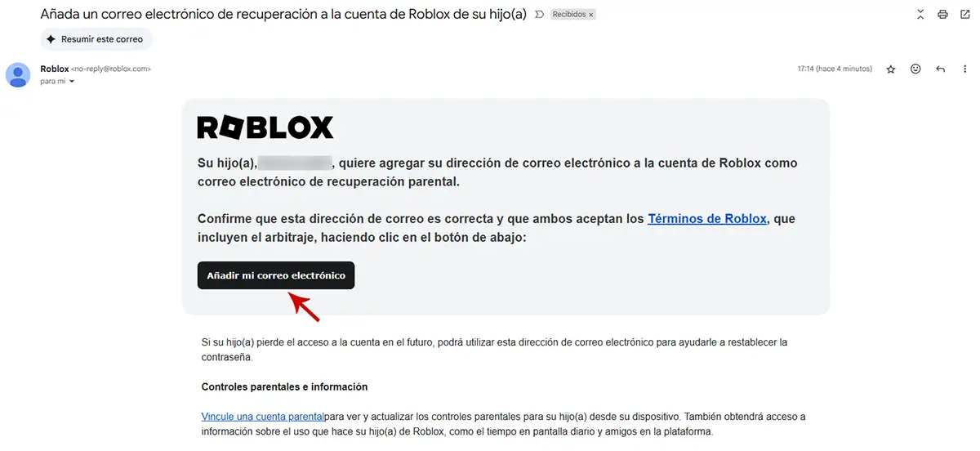Click the "Añadir mi correo electrónico" button
The width and height of the screenshot is (980, 451).
[276, 275]
